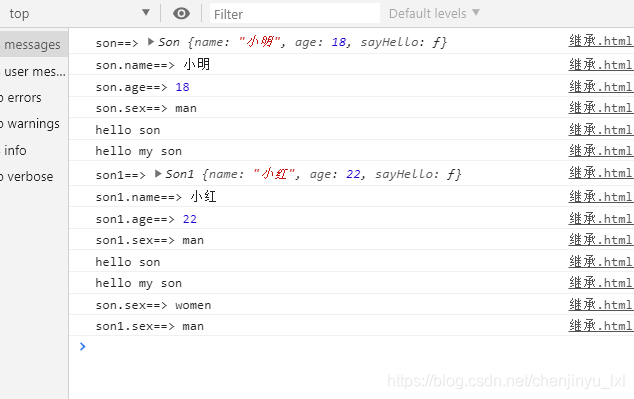634x399 pixels.
Task: Open source link for son.sex==> women row
Action: 601,304
